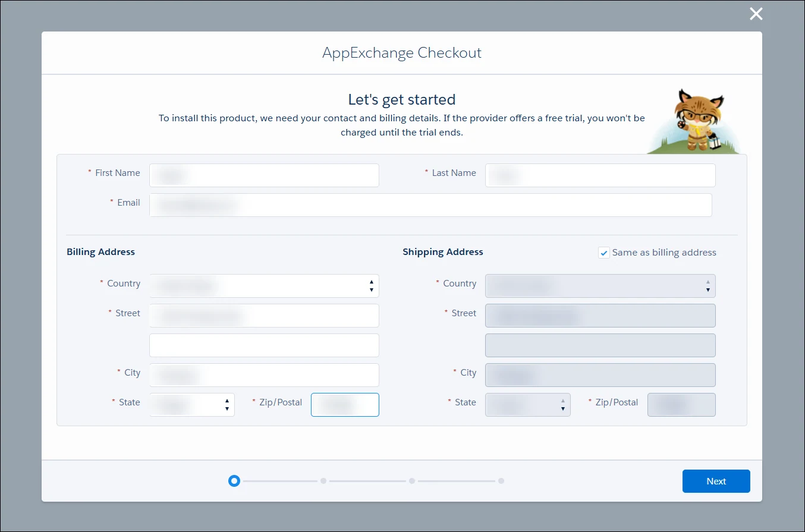Click the Astro mascot illustration
This screenshot has height=532, width=805.
(693, 121)
